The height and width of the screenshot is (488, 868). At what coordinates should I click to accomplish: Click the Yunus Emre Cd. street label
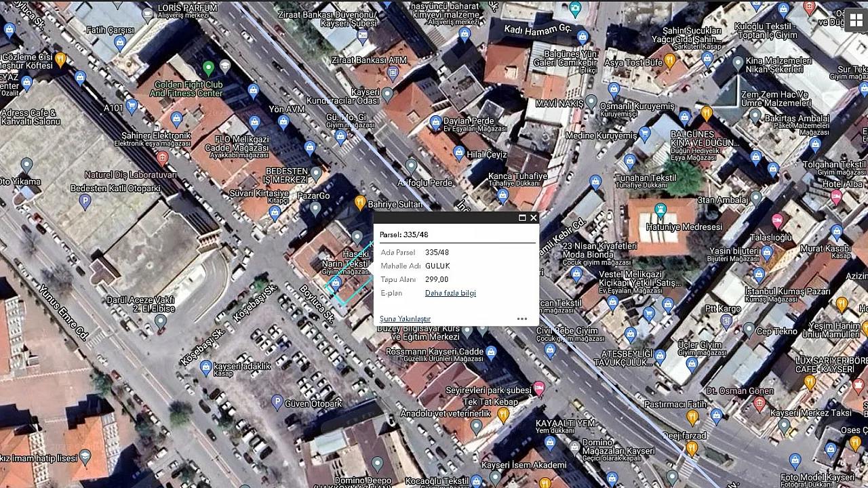tap(62, 312)
